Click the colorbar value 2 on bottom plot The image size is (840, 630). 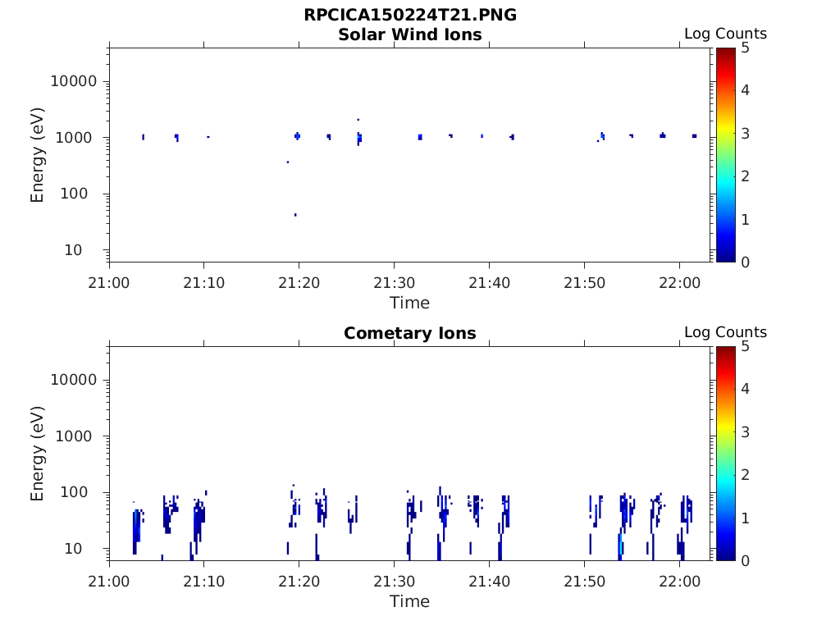(745, 475)
